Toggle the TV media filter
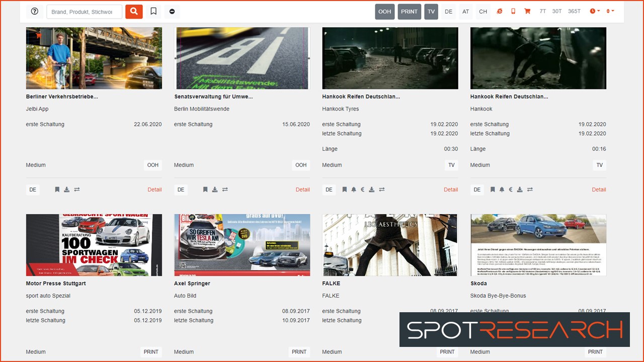Screen dimensions: 644x362 point(431,12)
